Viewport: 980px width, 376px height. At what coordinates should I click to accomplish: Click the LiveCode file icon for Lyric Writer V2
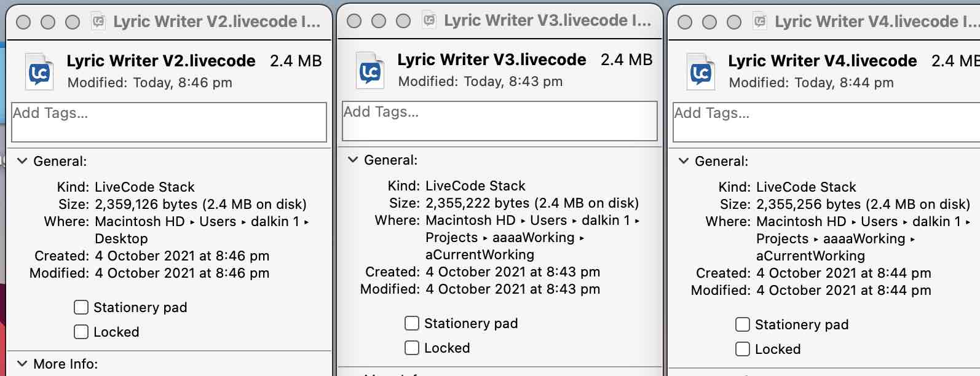pos(39,72)
